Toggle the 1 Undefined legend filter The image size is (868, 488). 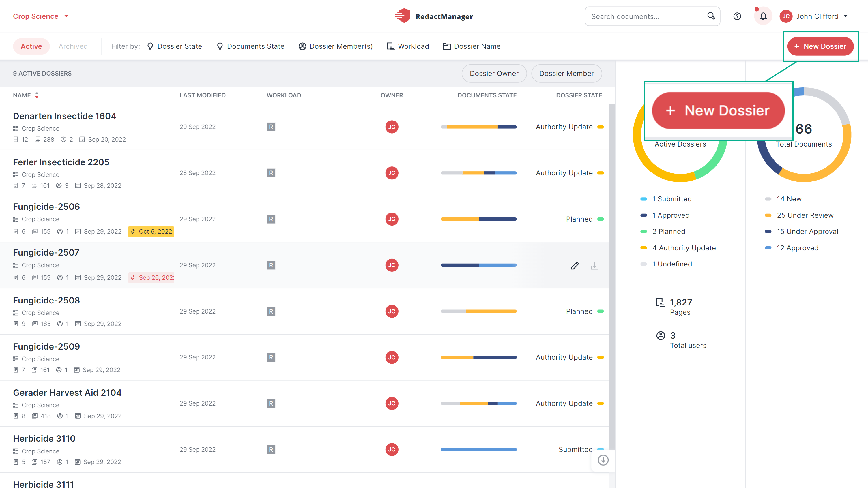(x=666, y=264)
